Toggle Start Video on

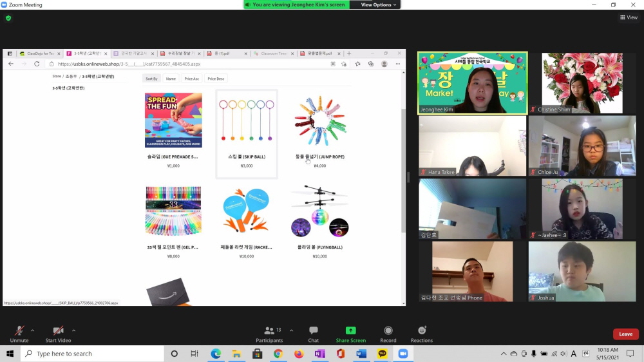coord(58,330)
